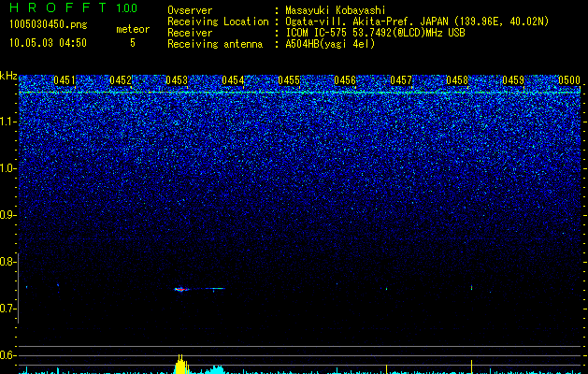
Task: Click the 0500 time marker
Action: 569,80
